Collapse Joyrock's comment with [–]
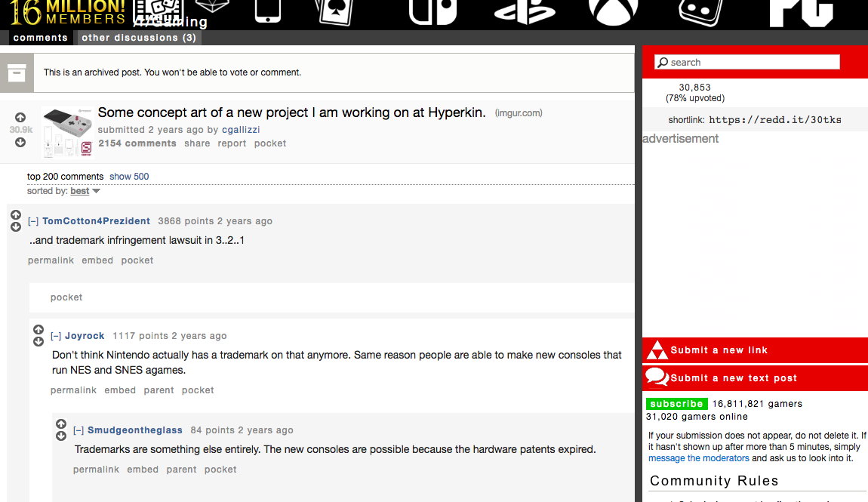Image resolution: width=868 pixels, height=502 pixels. pos(56,336)
